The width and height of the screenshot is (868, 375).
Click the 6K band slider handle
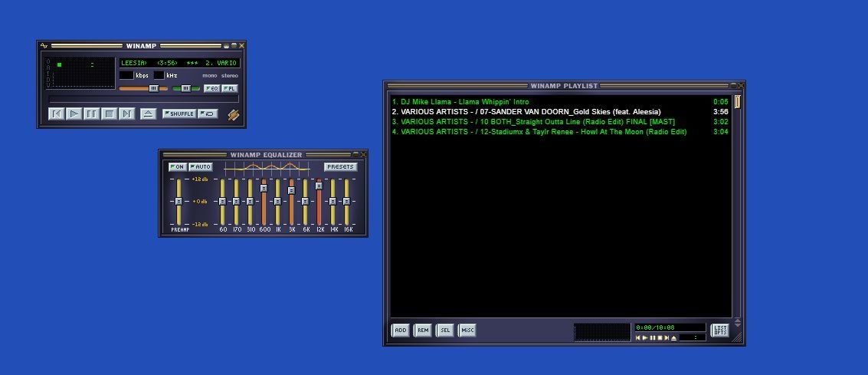click(305, 202)
